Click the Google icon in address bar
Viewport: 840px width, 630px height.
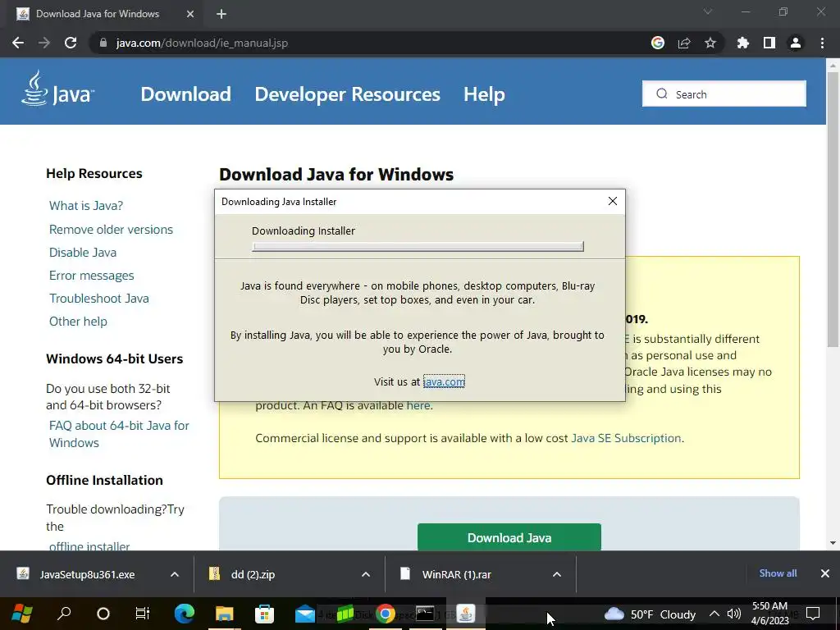pos(658,43)
